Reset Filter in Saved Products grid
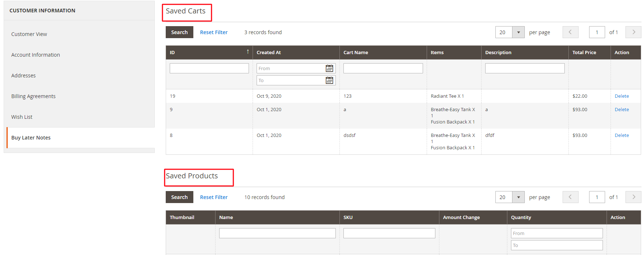Viewport: 644px width, 255px height. [214, 197]
